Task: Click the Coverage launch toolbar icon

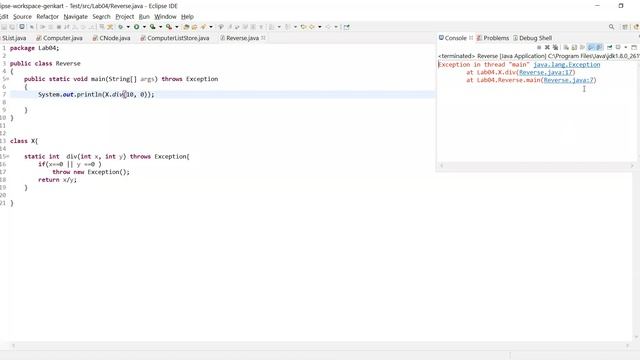Action: click(152, 27)
